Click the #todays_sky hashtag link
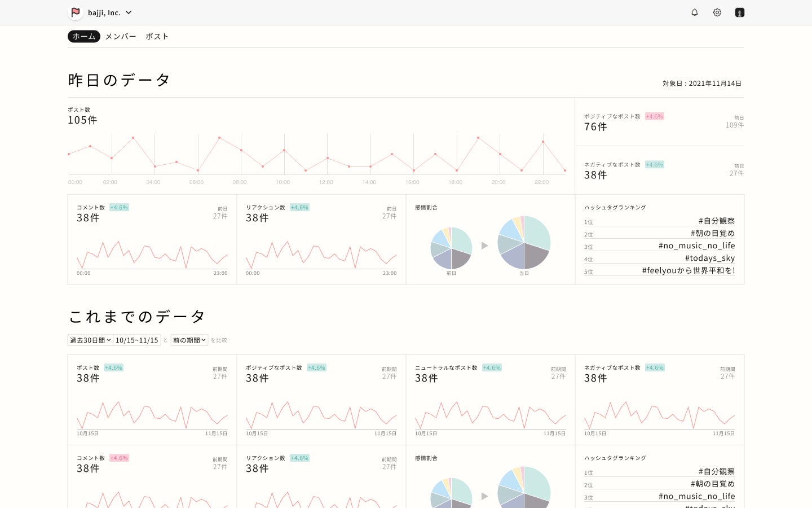 pyautogui.click(x=710, y=258)
